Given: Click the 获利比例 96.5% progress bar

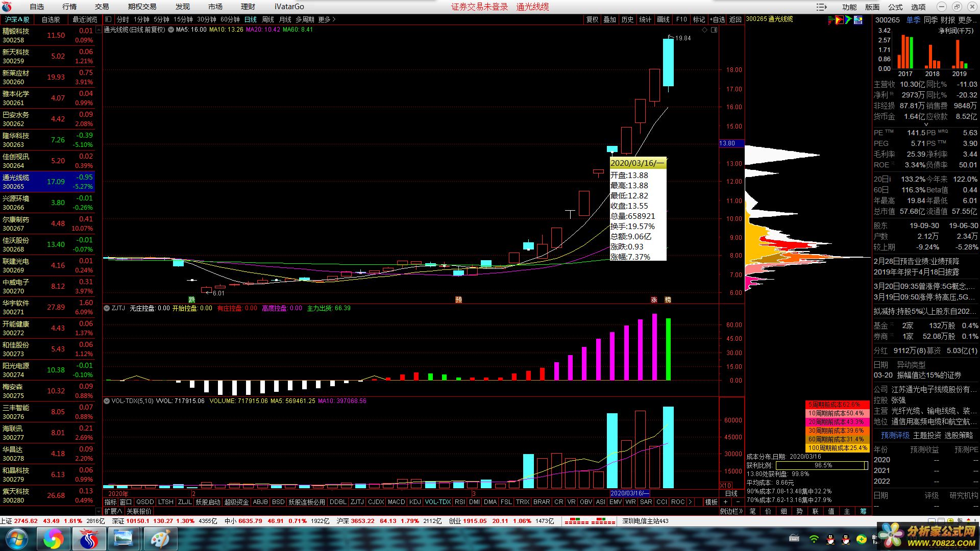Looking at the screenshot, I should (x=822, y=465).
